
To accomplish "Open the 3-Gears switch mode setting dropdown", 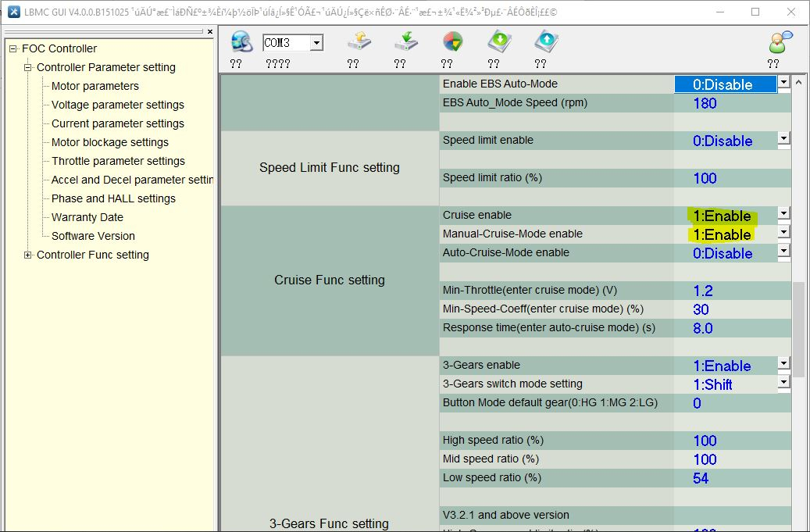I will [x=783, y=382].
